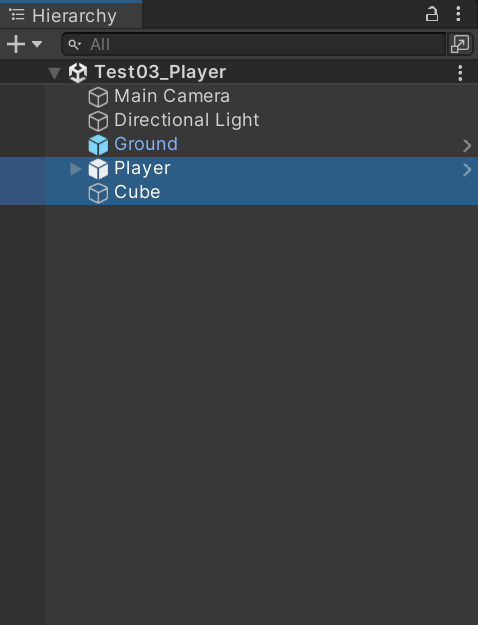Open the dropdown arrow beside the plus button
The image size is (478, 625).
point(37,44)
